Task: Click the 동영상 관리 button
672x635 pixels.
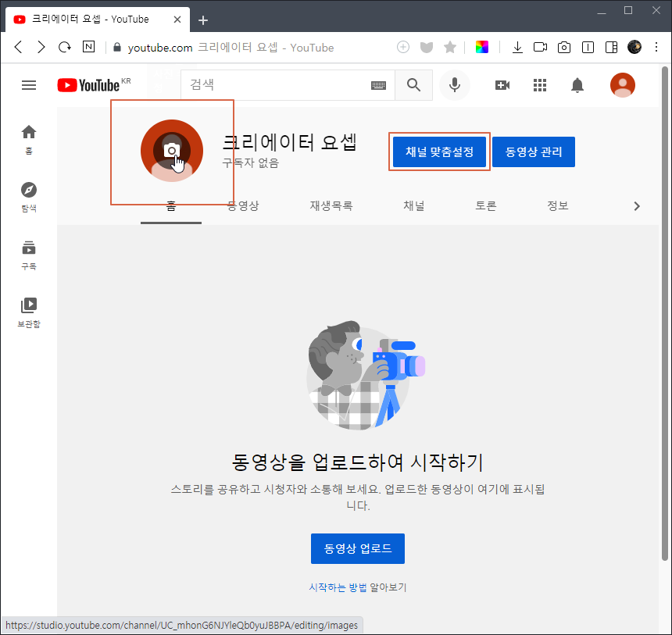Action: (x=534, y=152)
